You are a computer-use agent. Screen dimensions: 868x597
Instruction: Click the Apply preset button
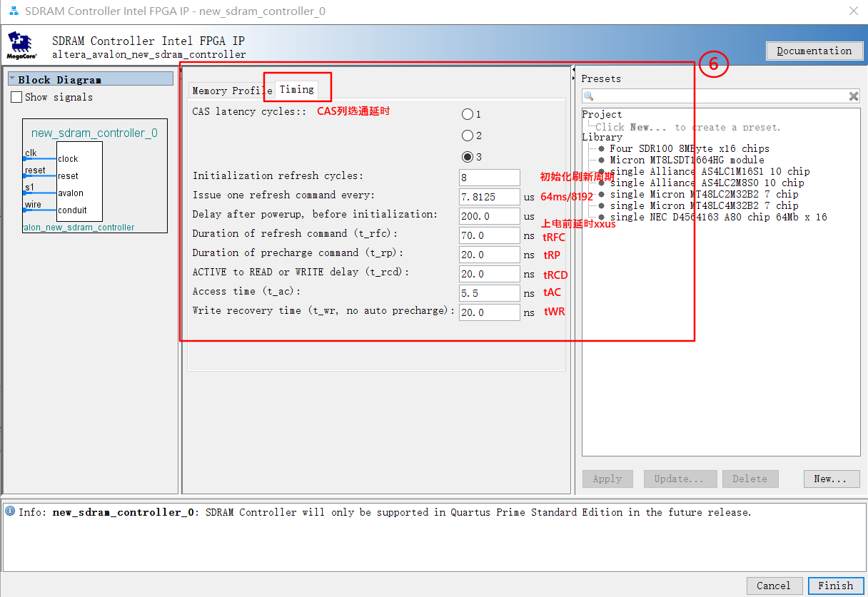[x=607, y=479]
